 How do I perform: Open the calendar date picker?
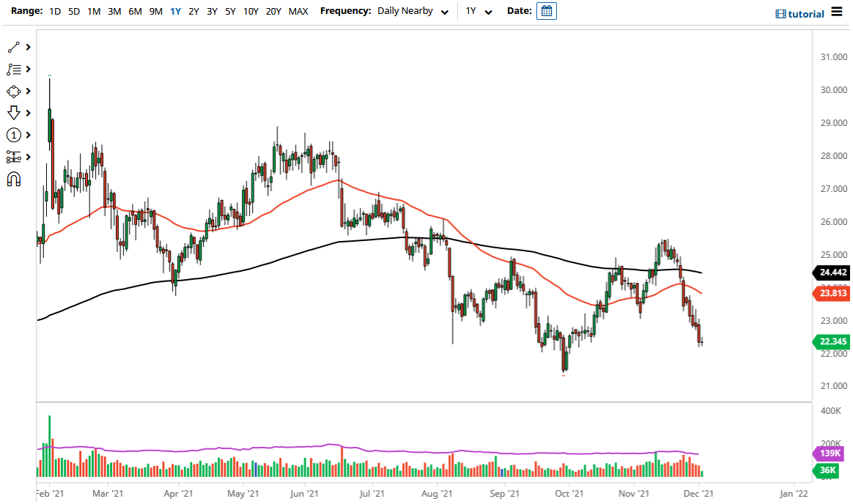tap(546, 11)
